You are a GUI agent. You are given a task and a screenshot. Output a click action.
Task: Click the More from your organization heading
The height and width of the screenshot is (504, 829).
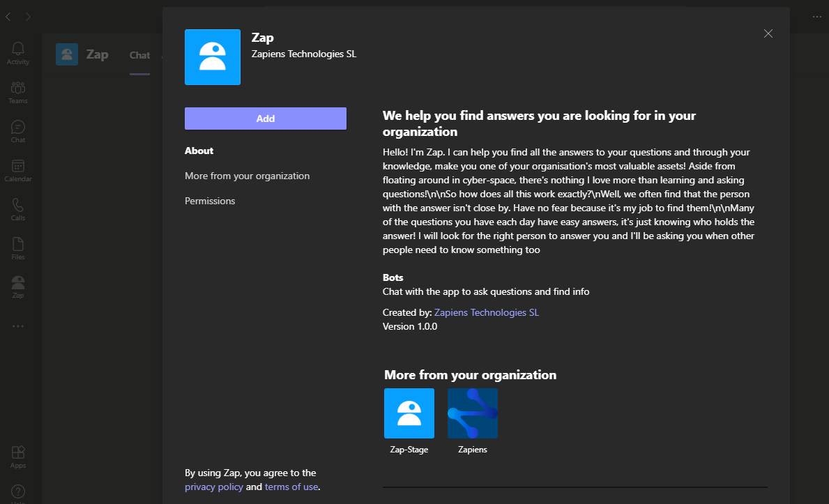tap(470, 375)
